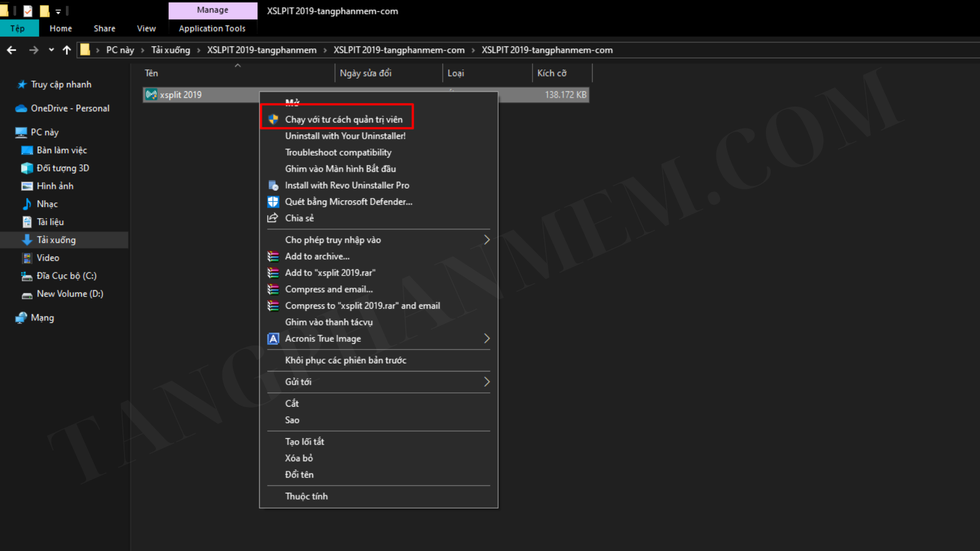Click the xsplit 2019 file icon
This screenshot has height=551, width=980.
pyautogui.click(x=151, y=95)
